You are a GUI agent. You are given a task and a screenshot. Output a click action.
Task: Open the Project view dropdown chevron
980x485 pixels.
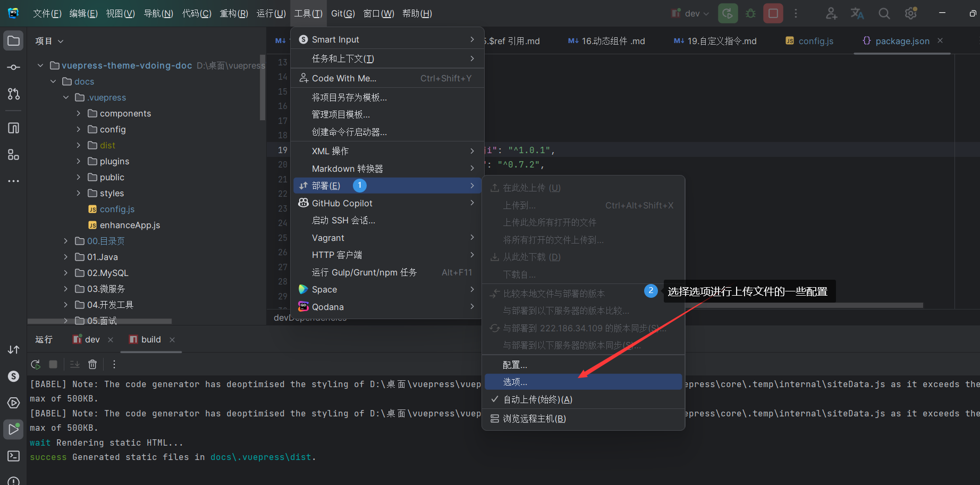61,41
